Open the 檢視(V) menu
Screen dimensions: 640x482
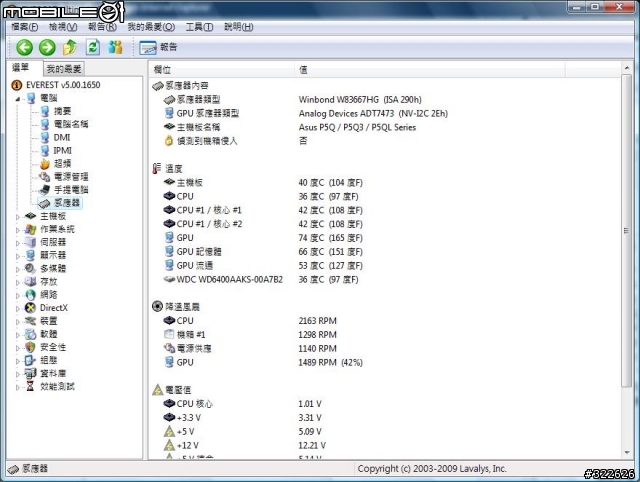63,27
